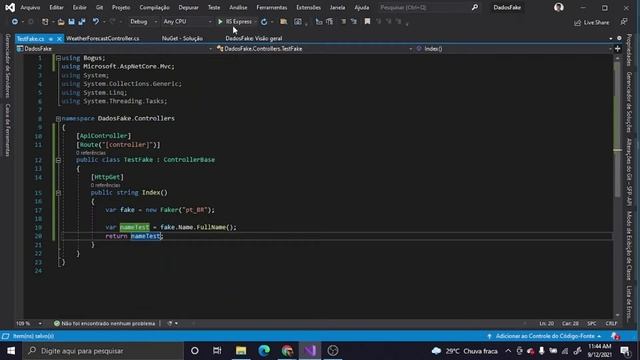This screenshot has height=360, width=640.
Task: Collapse the namespace DadosFake.Controllers block
Action: [x=58, y=118]
